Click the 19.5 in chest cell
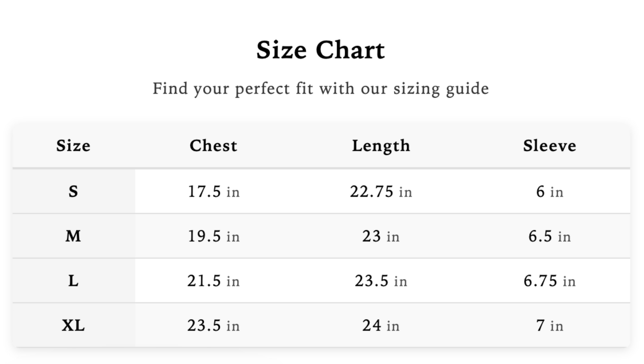 click(x=213, y=236)
